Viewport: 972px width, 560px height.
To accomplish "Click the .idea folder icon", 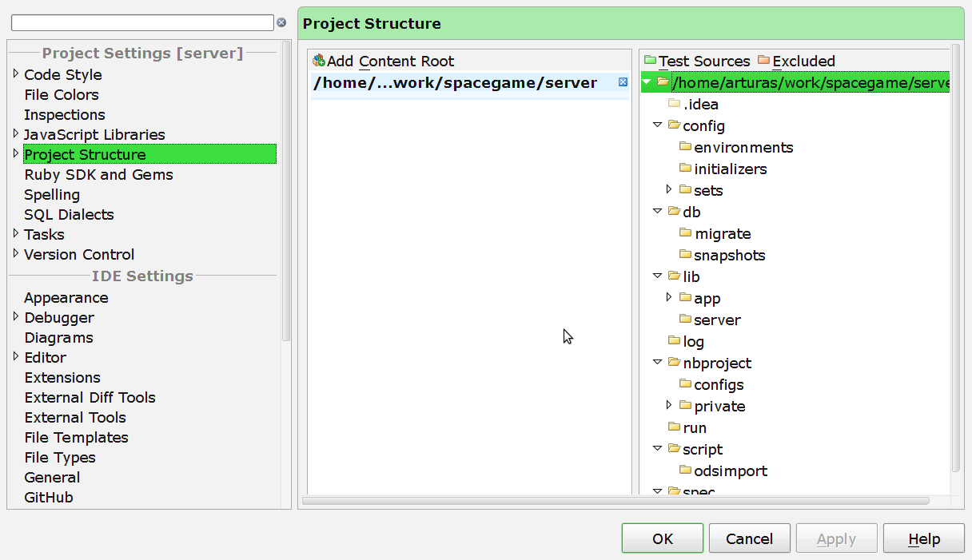I will coord(674,104).
